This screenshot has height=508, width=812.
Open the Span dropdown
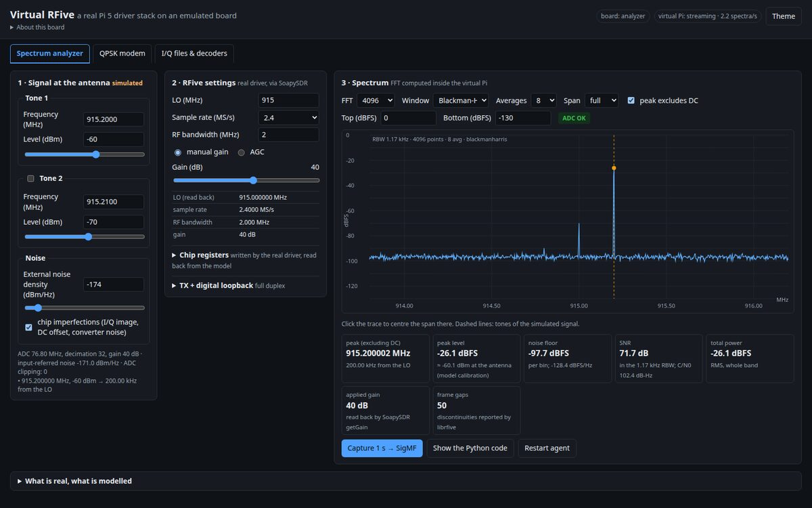tap(602, 100)
